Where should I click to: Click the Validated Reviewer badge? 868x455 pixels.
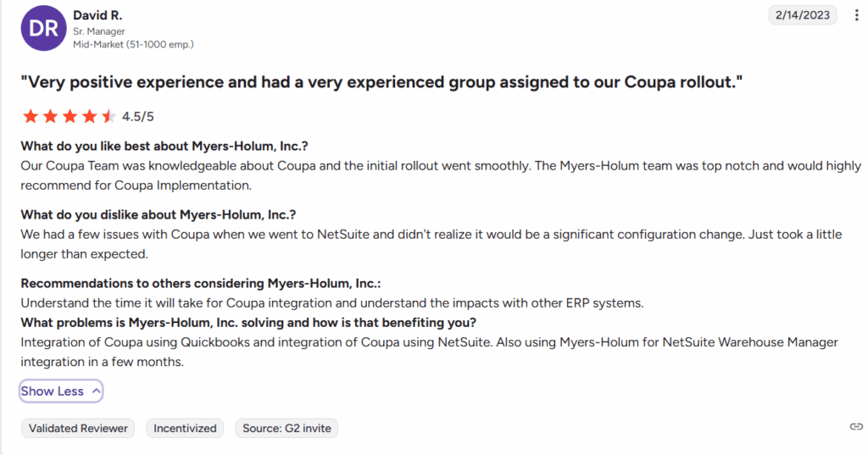coord(78,429)
